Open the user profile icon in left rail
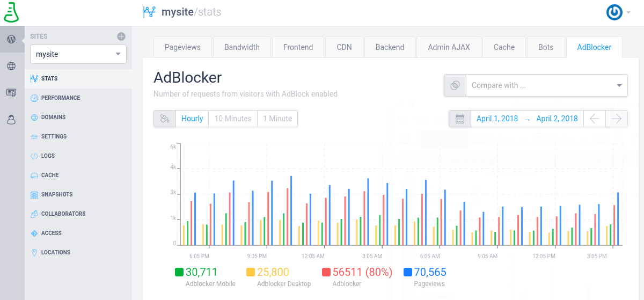The width and height of the screenshot is (644, 300). pos(11,120)
